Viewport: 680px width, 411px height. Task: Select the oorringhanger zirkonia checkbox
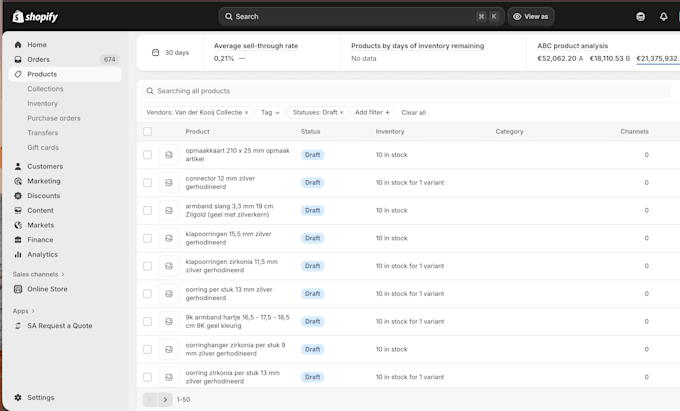pyautogui.click(x=147, y=349)
